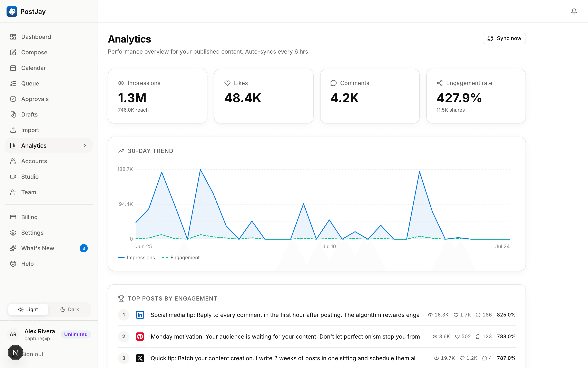Click the Queue list icon

pyautogui.click(x=13, y=83)
